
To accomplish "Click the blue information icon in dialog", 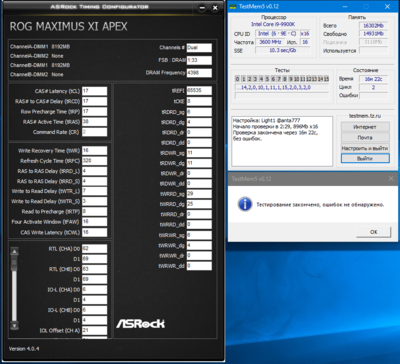I will click(x=245, y=204).
